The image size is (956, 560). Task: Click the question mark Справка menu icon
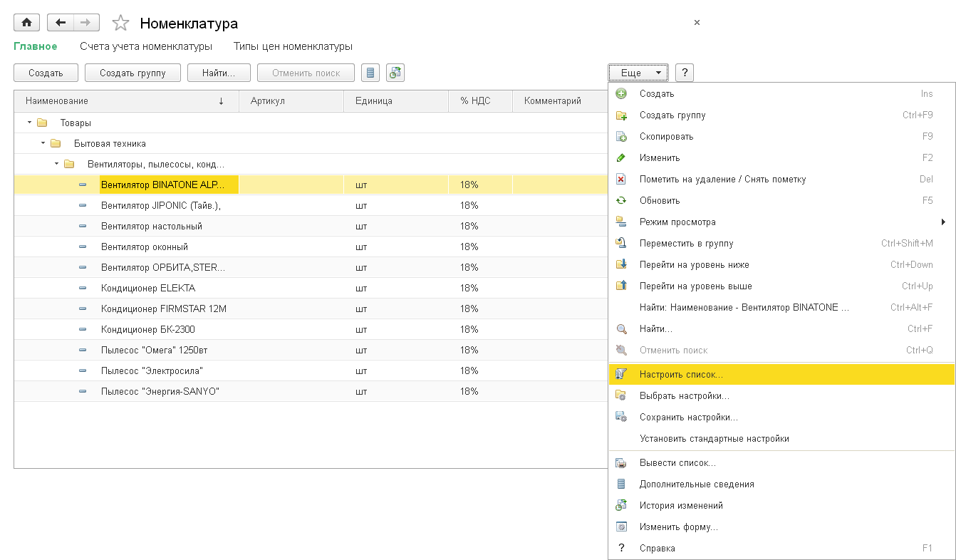[x=621, y=549]
